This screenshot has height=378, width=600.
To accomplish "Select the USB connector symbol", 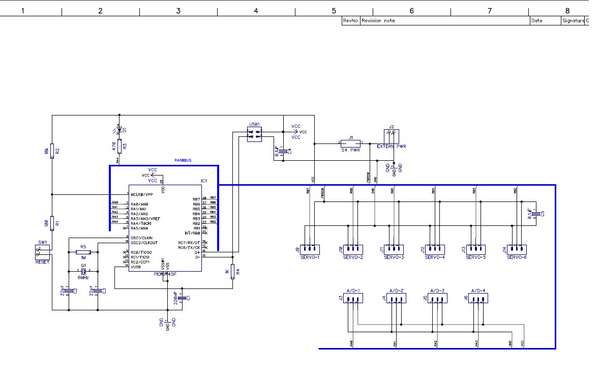I will (254, 134).
